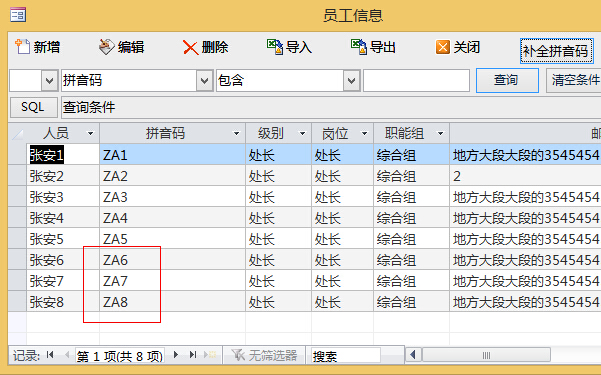Select row selector for 张安5
The width and height of the screenshot is (601, 375).
tap(17, 239)
